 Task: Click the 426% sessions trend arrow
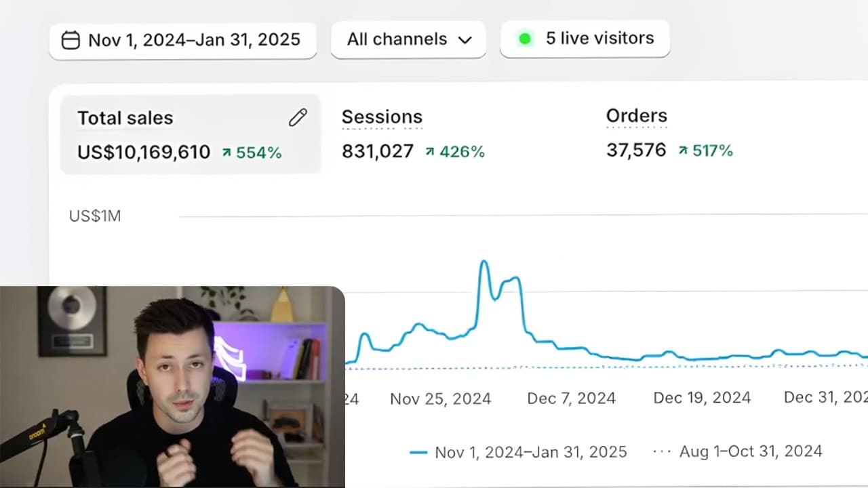tap(430, 152)
